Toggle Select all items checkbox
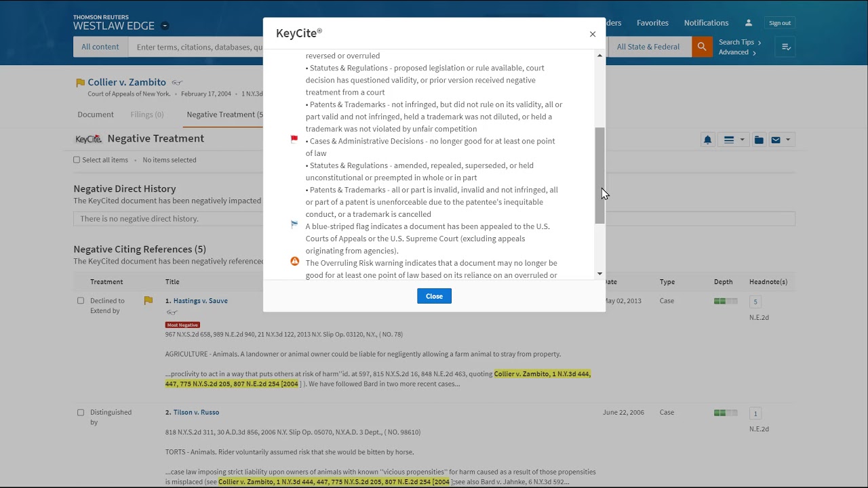The height and width of the screenshot is (488, 868). tap(77, 160)
